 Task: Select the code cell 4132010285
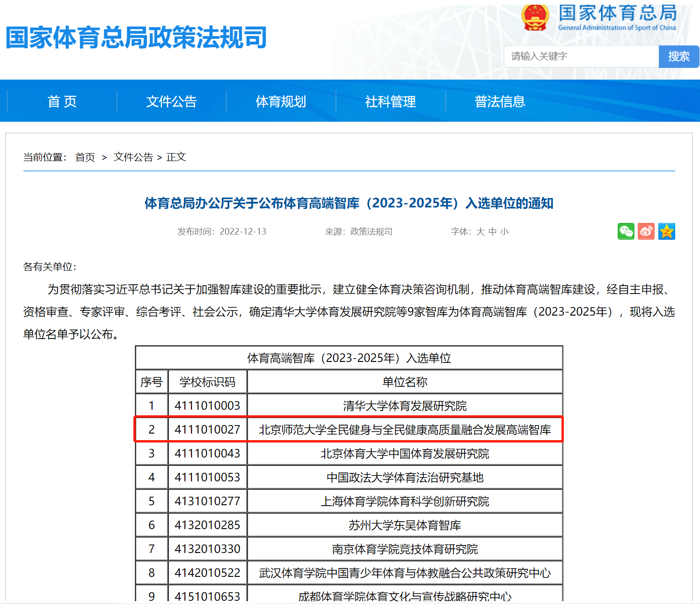(x=207, y=525)
